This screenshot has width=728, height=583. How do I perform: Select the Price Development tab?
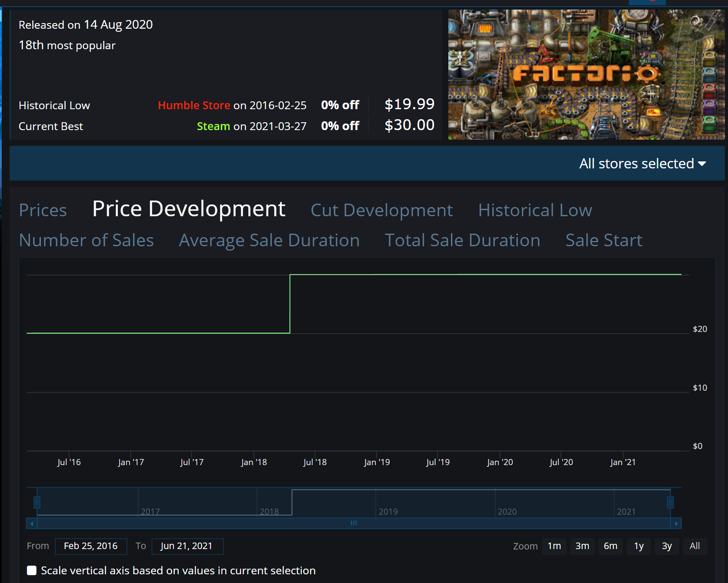189,209
